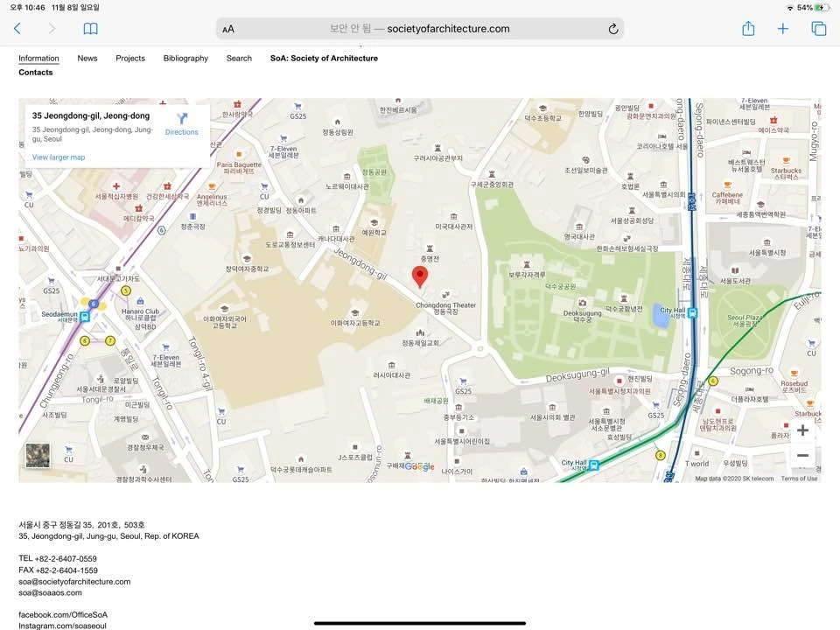Tap the Deoksugung-gil street label

pos(577,375)
